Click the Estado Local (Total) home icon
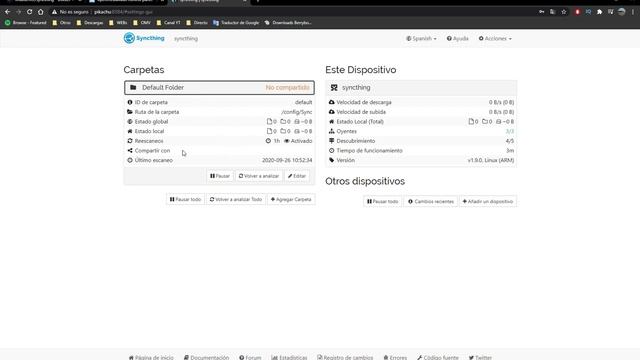 331,122
